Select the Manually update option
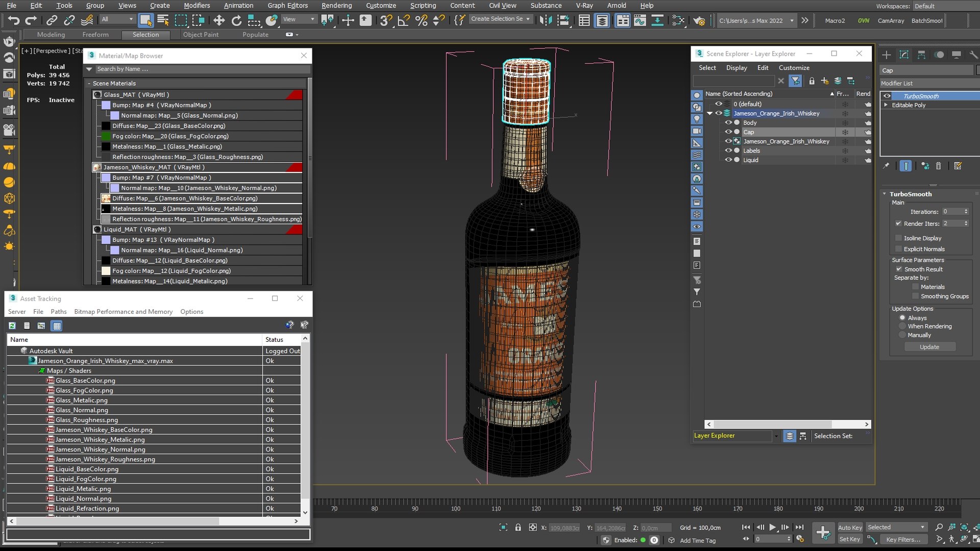 coord(902,335)
